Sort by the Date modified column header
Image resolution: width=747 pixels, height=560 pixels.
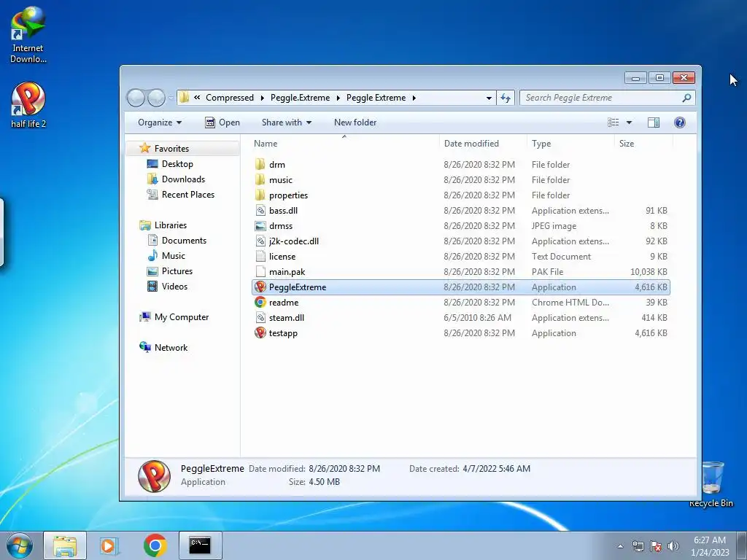(x=483, y=144)
